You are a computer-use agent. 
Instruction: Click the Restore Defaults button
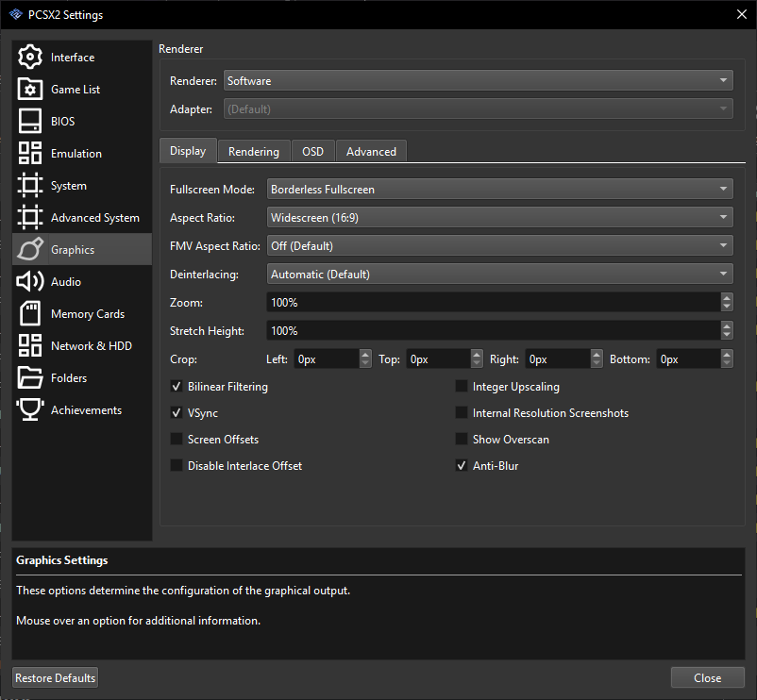coord(55,677)
